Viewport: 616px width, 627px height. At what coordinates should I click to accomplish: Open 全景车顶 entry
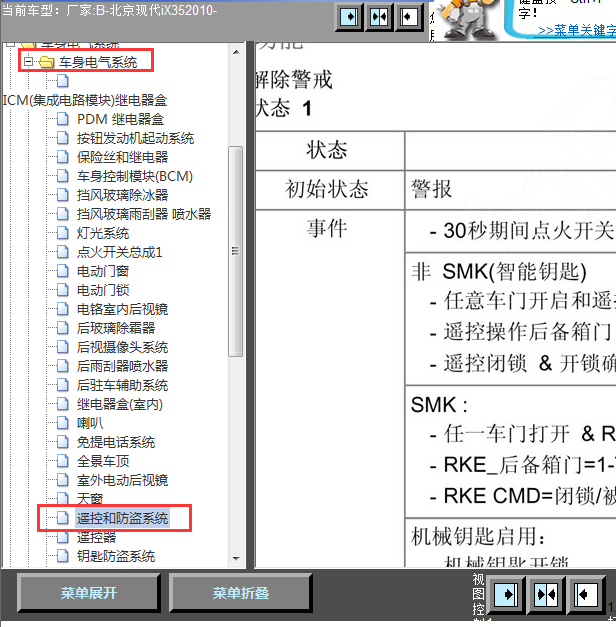[103, 461]
